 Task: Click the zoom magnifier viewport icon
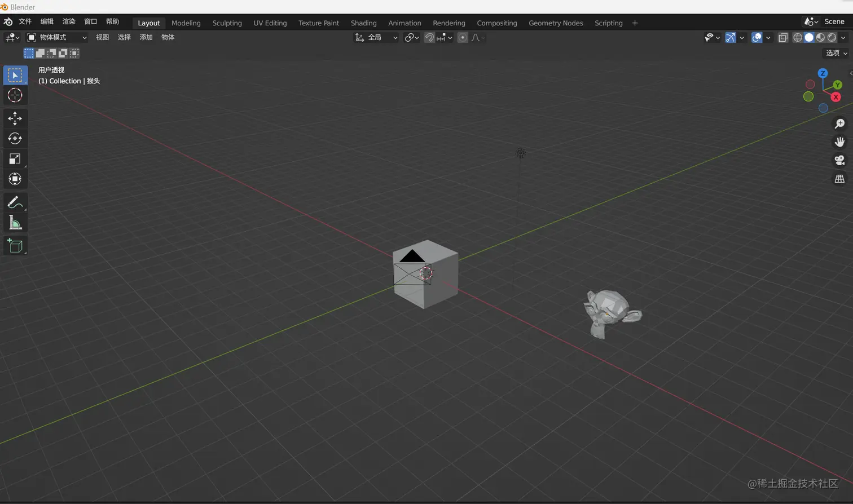pyautogui.click(x=839, y=123)
